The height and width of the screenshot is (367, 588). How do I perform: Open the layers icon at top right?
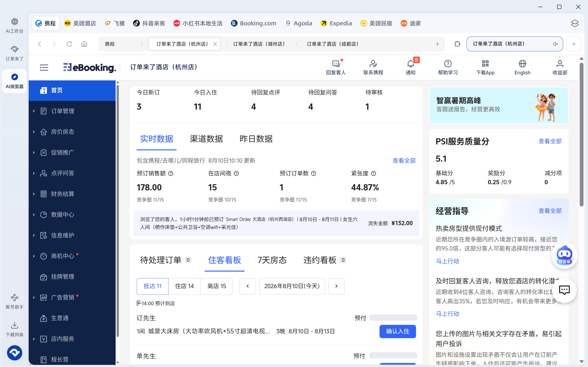coord(575,23)
